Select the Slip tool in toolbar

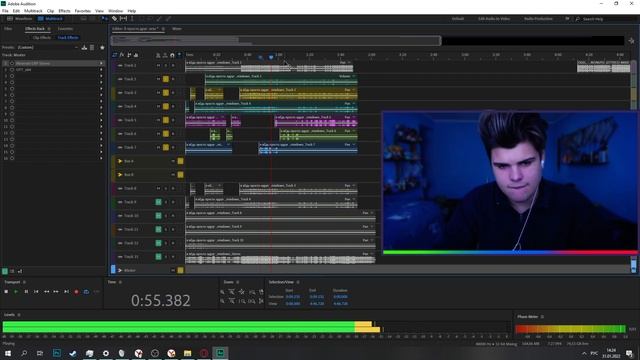(x=123, y=18)
